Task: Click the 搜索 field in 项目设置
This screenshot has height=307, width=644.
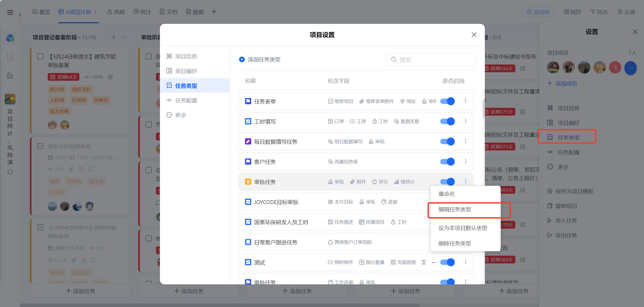Action: (x=430, y=60)
